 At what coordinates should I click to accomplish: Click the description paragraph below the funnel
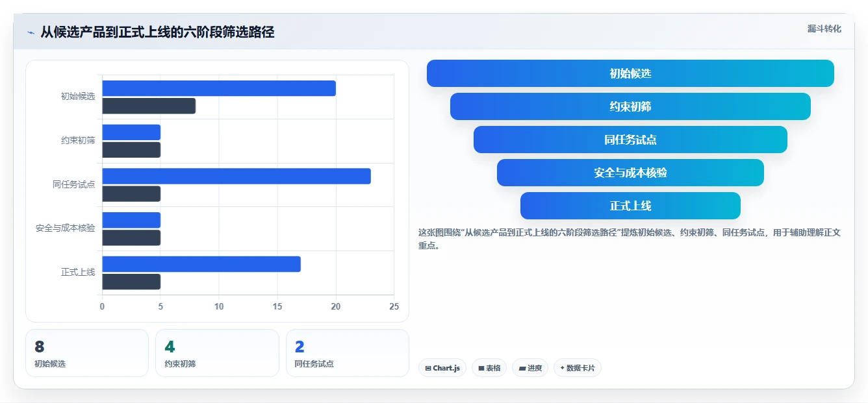(630, 239)
